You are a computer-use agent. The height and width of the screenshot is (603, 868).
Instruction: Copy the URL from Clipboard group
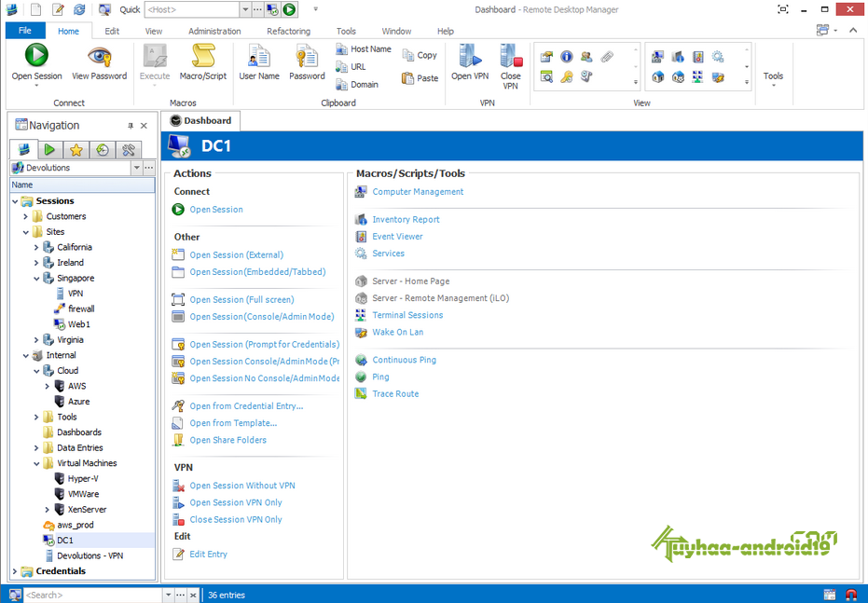351,67
